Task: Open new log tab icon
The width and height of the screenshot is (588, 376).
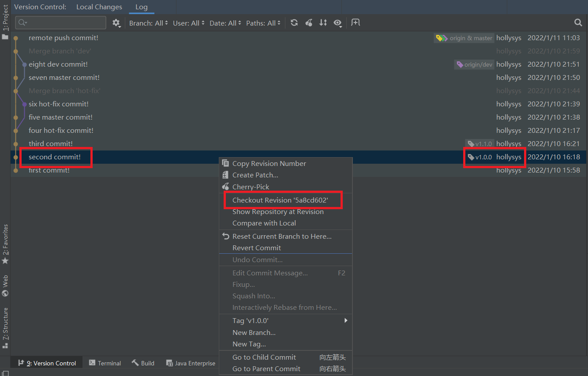Action: point(356,23)
